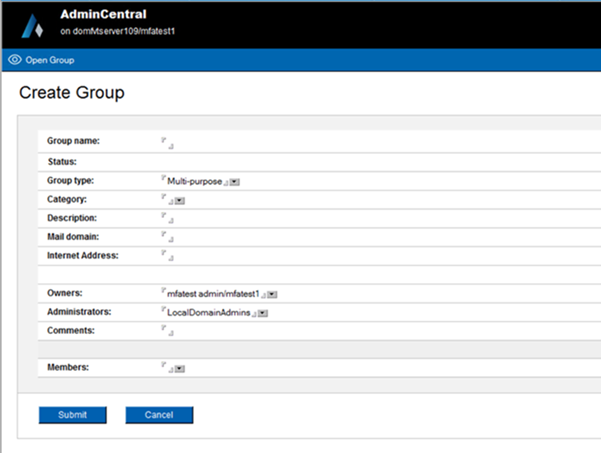
Task: Expand the Members dropdown arrow
Action: [x=179, y=369]
